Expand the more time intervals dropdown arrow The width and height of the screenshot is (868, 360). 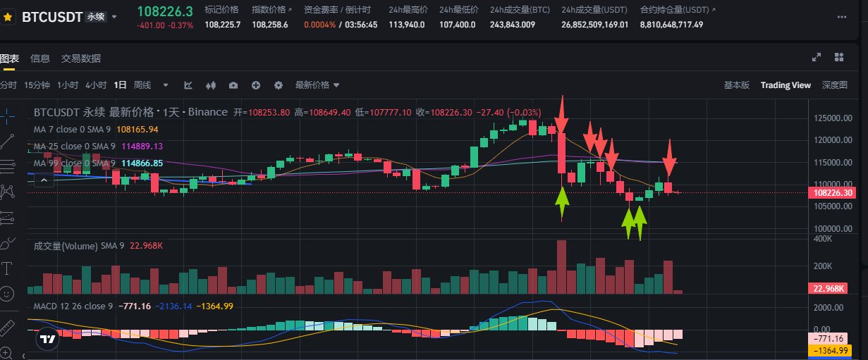[166, 85]
